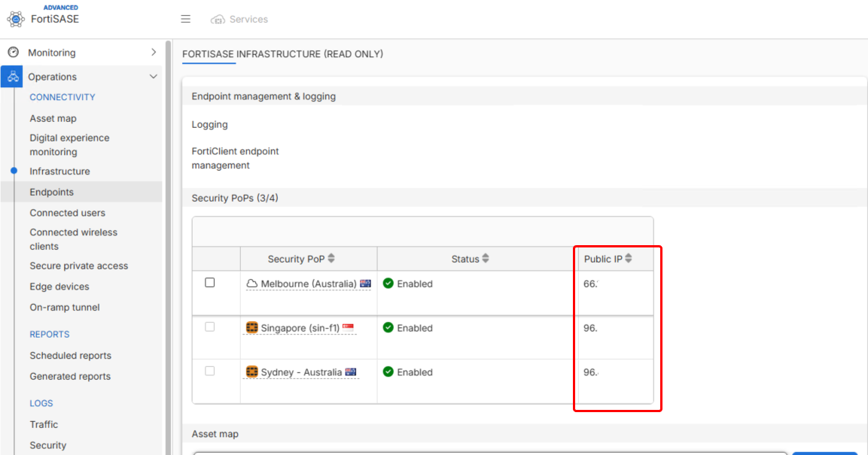Select Infrastructure in the sidebar
Screen dimensions: 868x455
point(59,171)
